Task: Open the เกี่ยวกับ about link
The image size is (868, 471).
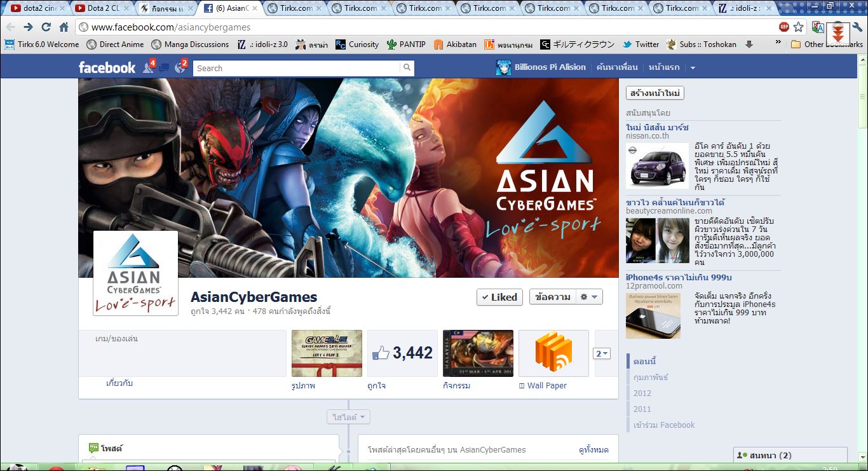Action: pos(119,383)
